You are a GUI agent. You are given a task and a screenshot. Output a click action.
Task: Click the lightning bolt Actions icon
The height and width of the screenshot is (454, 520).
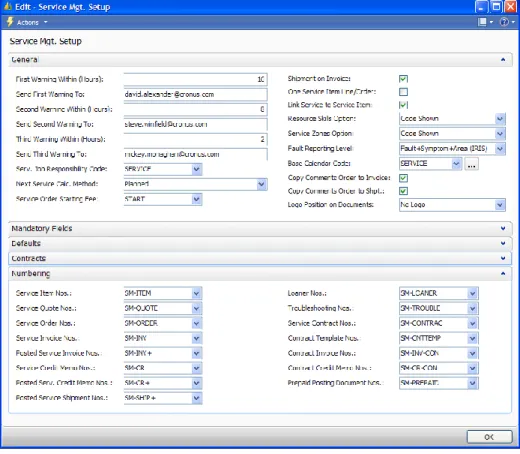tap(10, 22)
